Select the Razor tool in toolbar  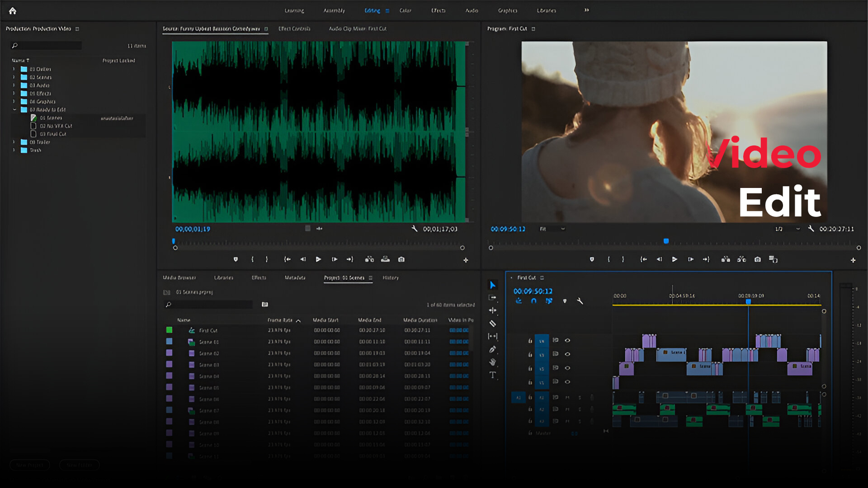(x=493, y=324)
